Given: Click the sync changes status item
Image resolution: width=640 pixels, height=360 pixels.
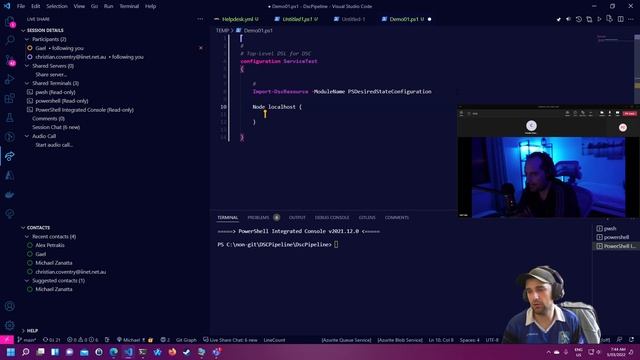Looking at the screenshot, I should click(x=51, y=340).
